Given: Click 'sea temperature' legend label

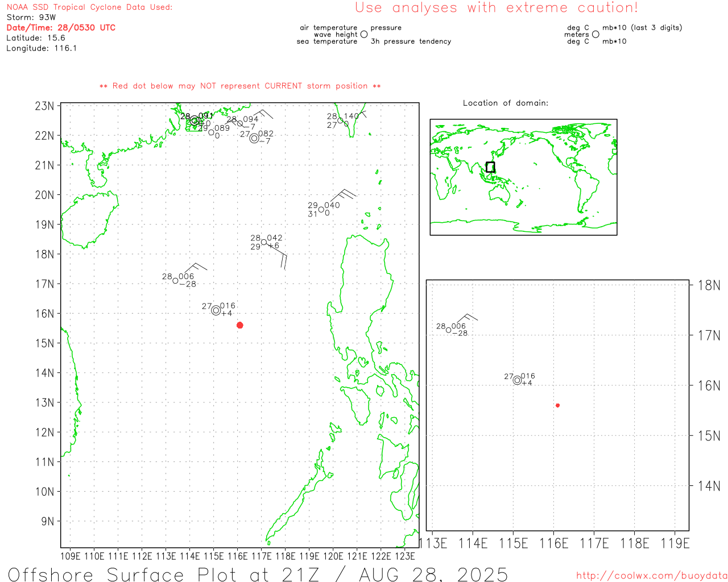Looking at the screenshot, I should pyautogui.click(x=327, y=41).
